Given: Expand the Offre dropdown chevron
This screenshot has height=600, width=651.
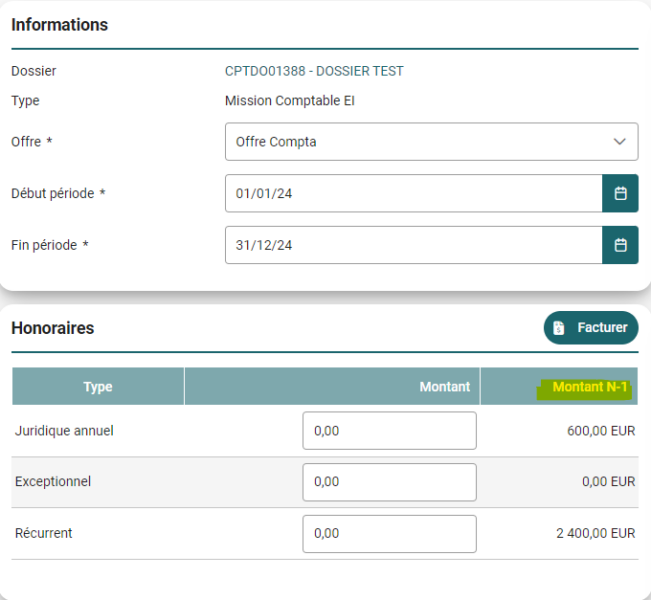Looking at the screenshot, I should click(619, 142).
